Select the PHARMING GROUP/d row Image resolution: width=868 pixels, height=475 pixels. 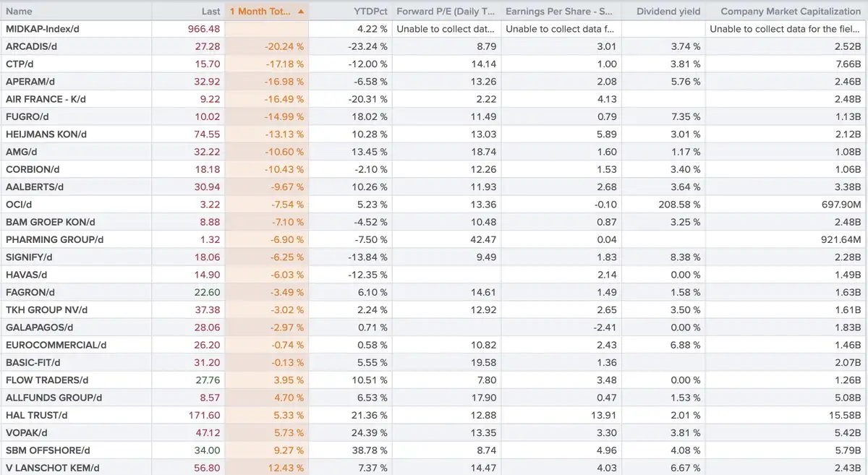click(434, 239)
